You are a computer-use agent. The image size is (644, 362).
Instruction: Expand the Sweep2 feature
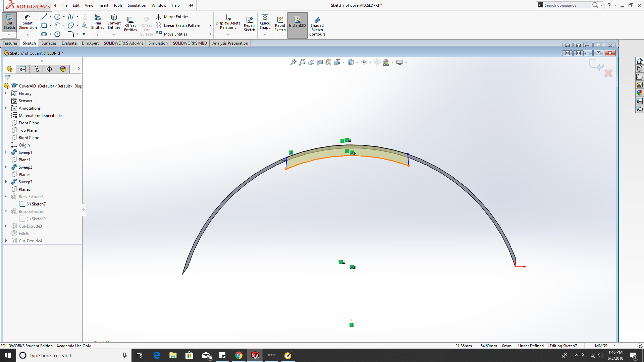(x=6, y=167)
